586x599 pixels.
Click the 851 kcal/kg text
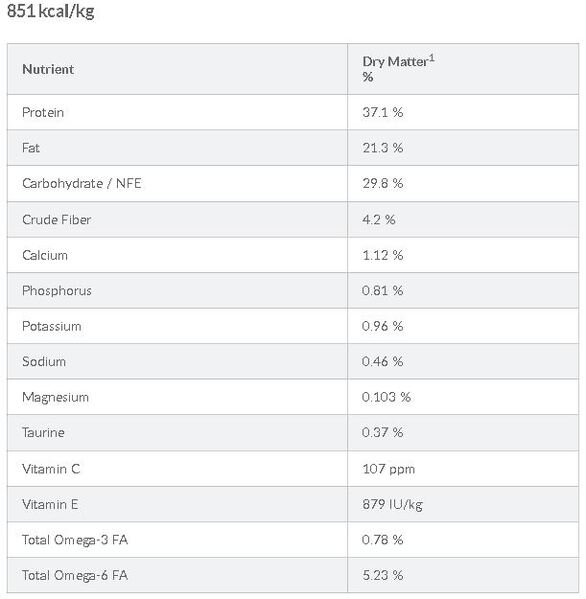click(x=51, y=11)
